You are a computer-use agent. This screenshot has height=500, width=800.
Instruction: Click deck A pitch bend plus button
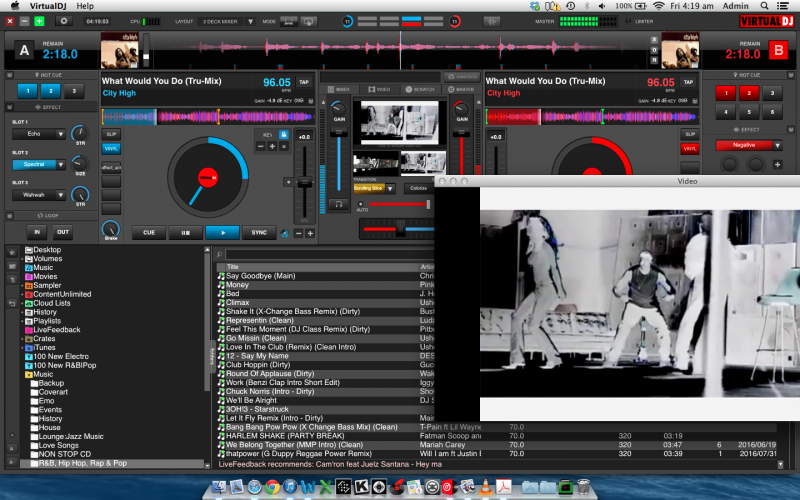pyautogui.click(x=310, y=233)
